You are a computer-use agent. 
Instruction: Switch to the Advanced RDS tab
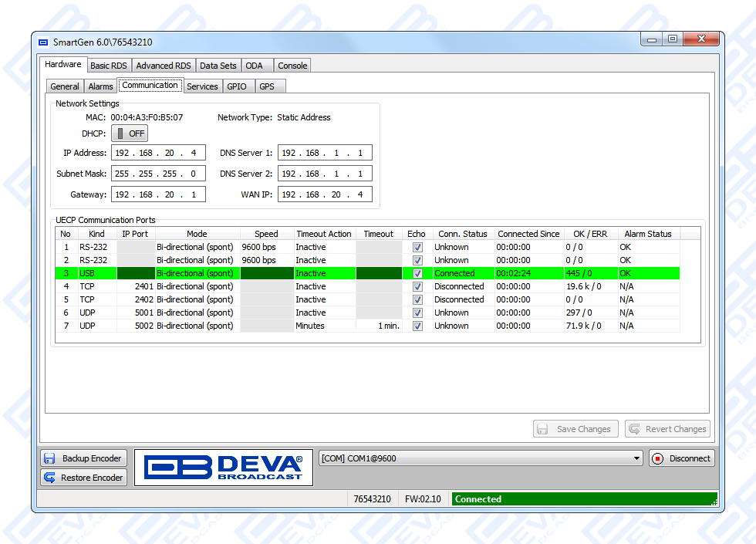click(x=164, y=66)
